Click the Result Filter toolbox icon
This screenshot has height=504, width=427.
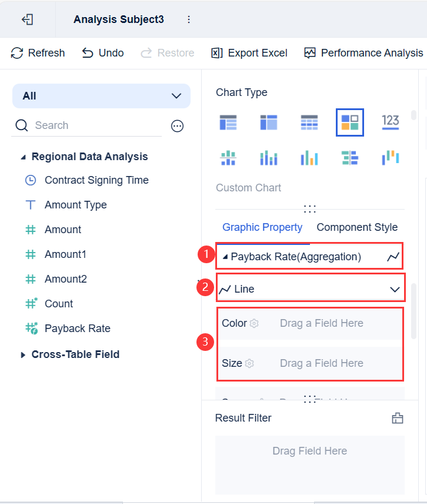398,418
